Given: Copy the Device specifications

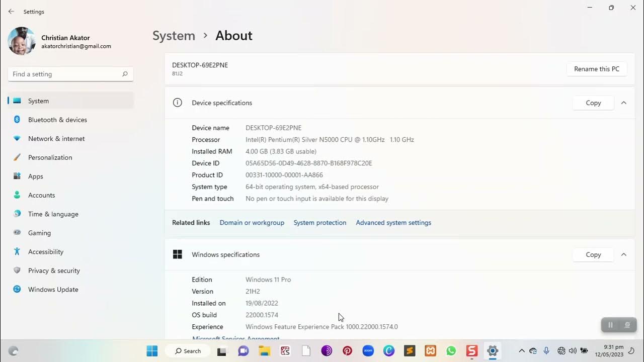Looking at the screenshot, I should tap(593, 103).
